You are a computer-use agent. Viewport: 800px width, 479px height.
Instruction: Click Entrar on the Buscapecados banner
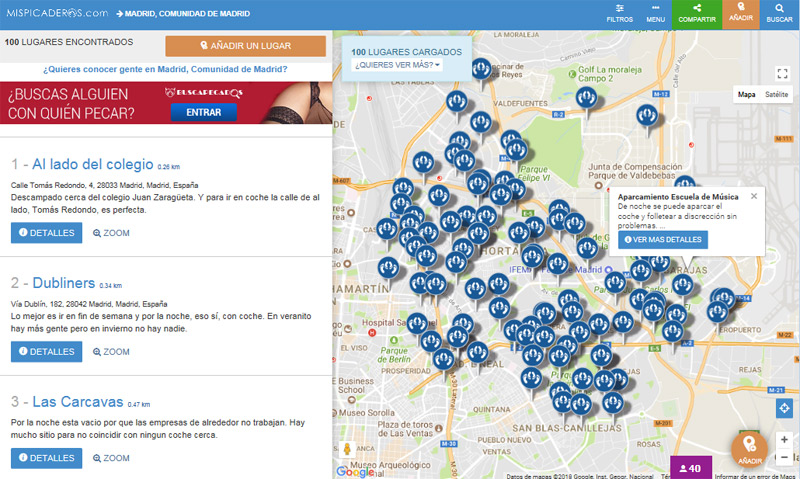(x=204, y=112)
